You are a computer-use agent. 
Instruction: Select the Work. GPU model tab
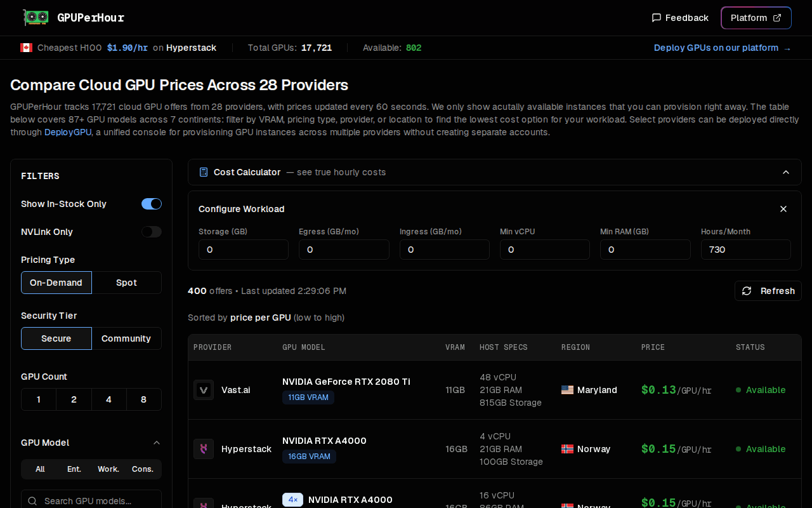click(x=108, y=469)
